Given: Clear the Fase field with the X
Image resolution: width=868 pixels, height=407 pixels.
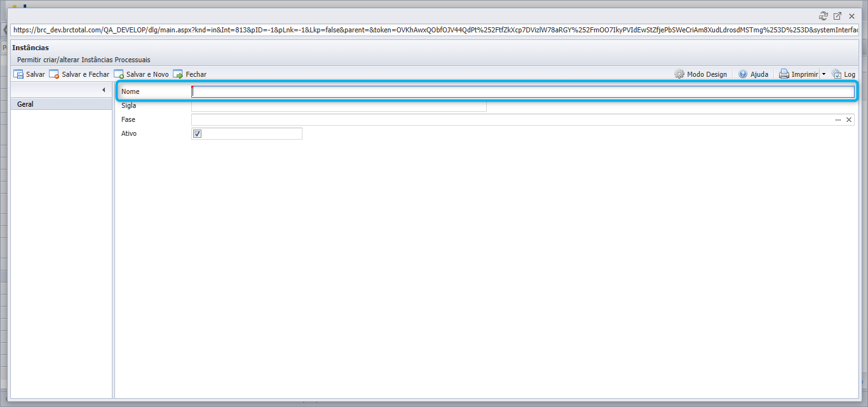Looking at the screenshot, I should tap(849, 119).
